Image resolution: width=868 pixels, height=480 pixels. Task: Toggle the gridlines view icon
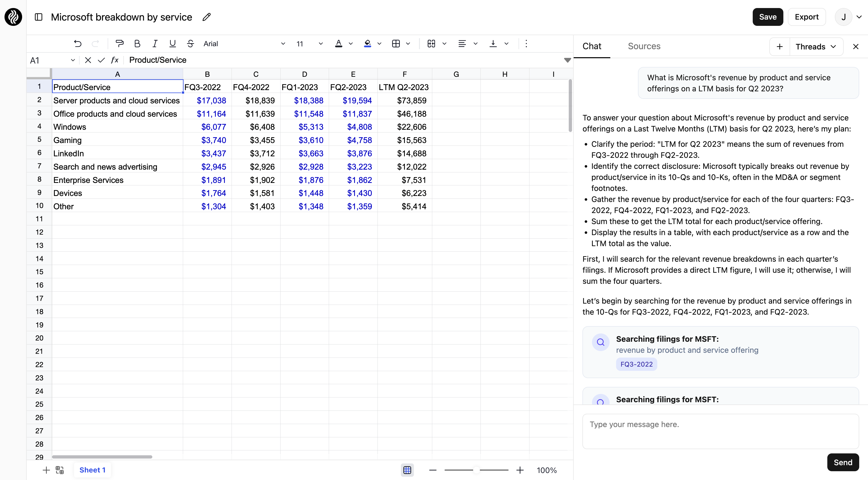(x=407, y=470)
